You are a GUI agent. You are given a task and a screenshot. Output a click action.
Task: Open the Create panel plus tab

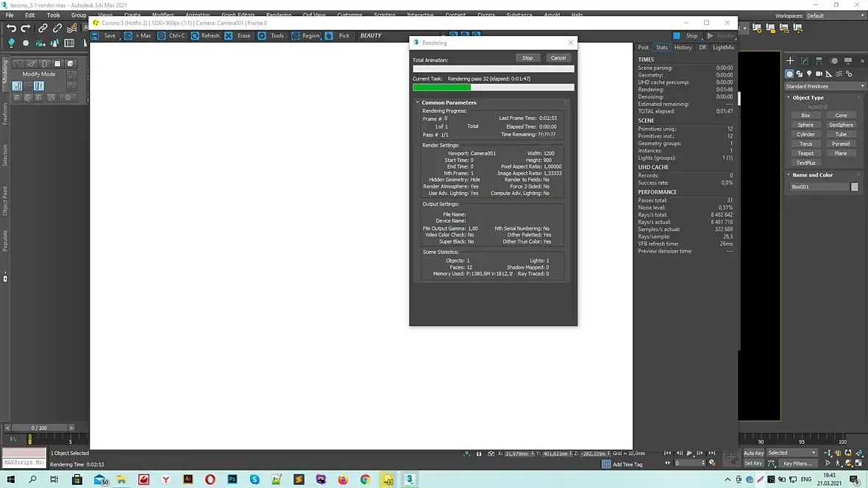coord(790,60)
